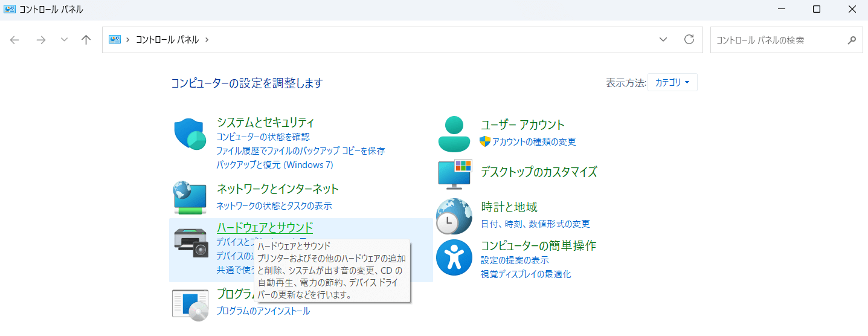Go up one level with up arrow
Viewport: 868px width, 336px height.
coord(86,40)
